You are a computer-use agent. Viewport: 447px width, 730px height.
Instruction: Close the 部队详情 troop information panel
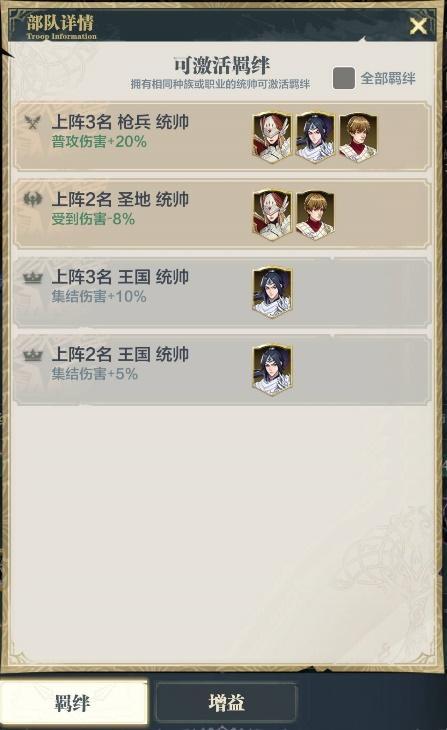click(418, 26)
